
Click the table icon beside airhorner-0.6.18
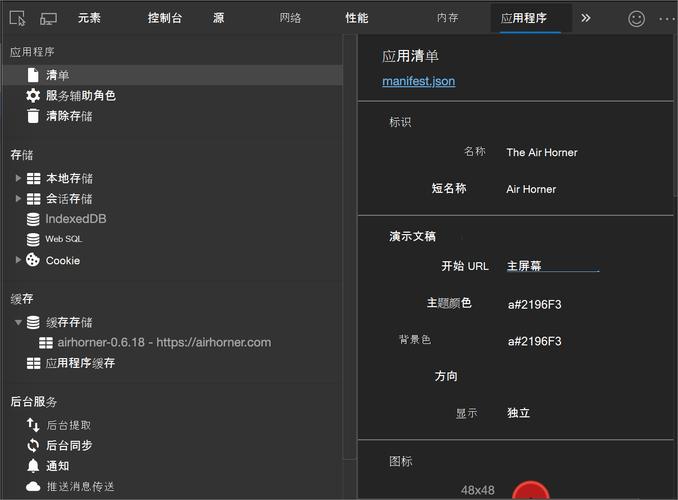coord(45,343)
